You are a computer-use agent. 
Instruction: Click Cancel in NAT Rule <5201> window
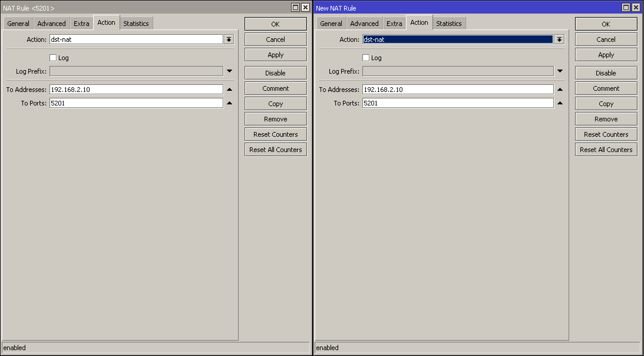tap(276, 39)
